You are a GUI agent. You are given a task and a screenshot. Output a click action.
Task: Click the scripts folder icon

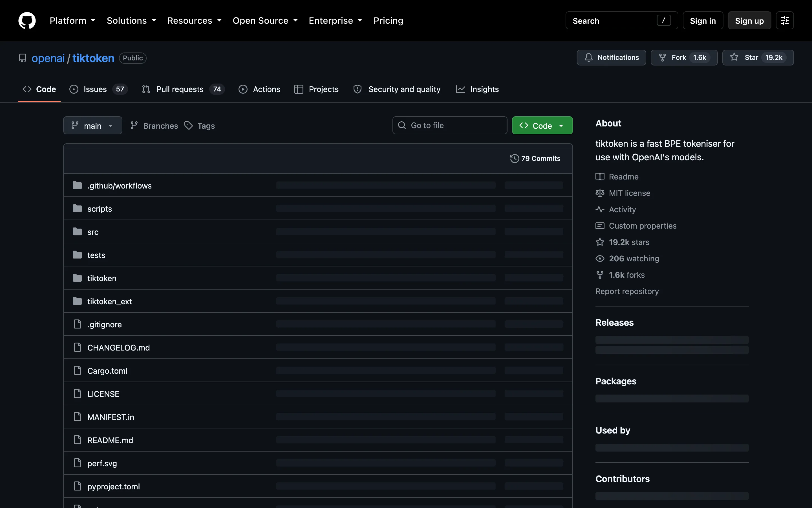(77, 209)
